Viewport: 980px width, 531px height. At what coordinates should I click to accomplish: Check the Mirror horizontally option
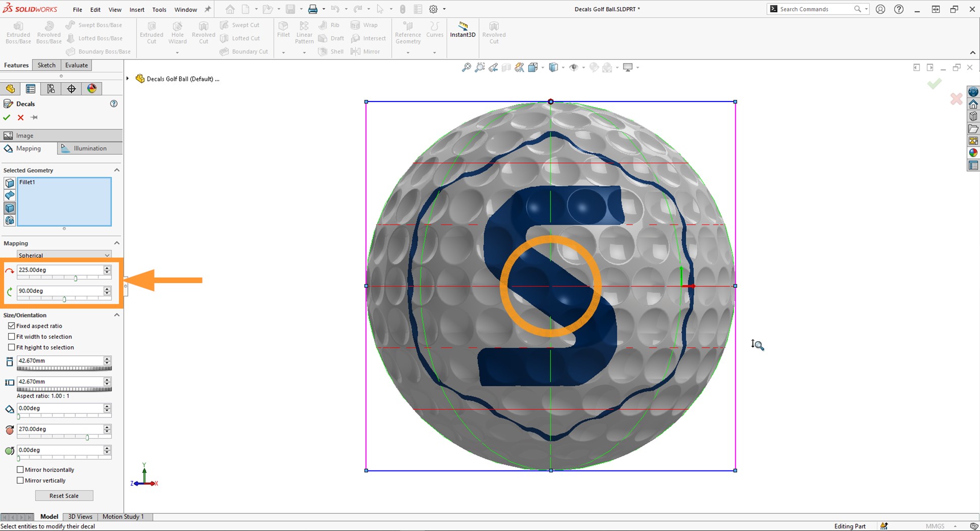coord(20,469)
